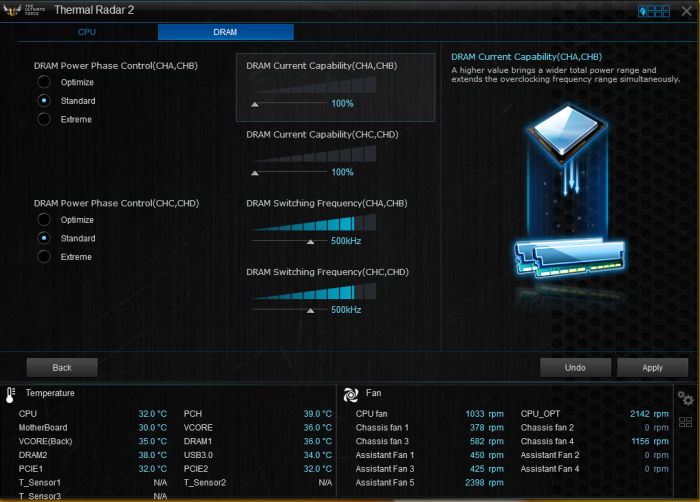Click the DRAM Current Capability help heading
This screenshot has height=502, width=700.
point(526,57)
